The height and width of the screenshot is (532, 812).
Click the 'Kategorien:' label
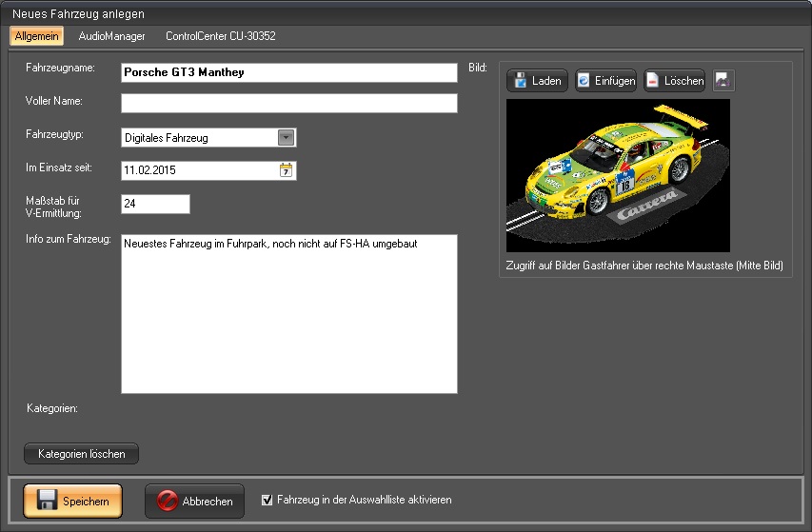tap(52, 408)
